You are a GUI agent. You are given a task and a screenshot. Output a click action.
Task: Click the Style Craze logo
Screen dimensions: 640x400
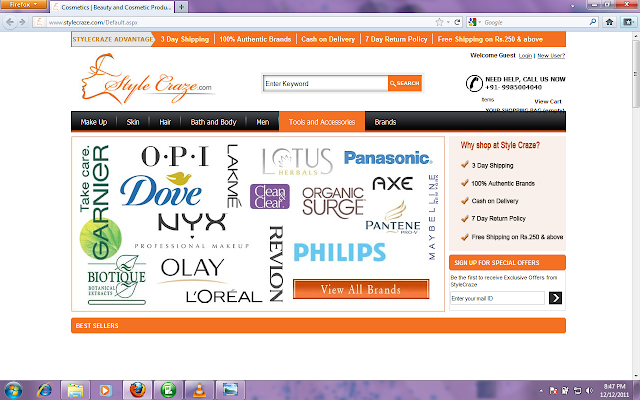click(x=147, y=78)
